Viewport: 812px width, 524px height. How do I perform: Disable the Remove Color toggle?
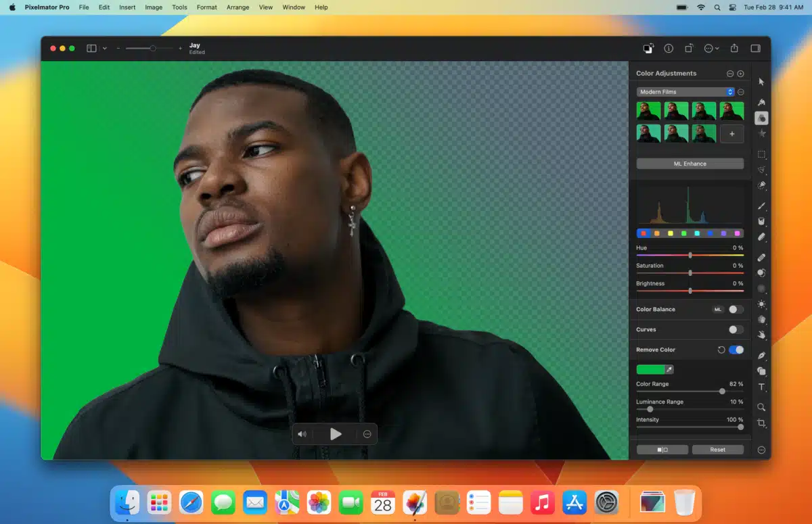[736, 350]
